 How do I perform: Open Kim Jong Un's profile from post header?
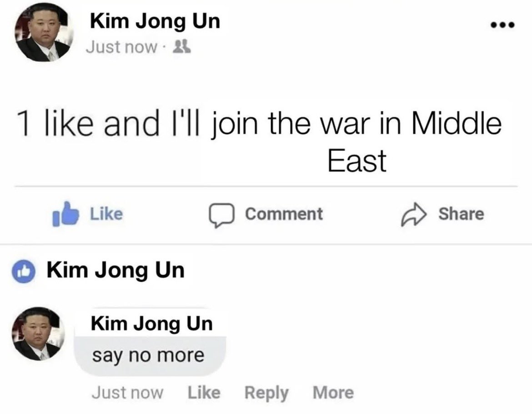tap(155, 20)
